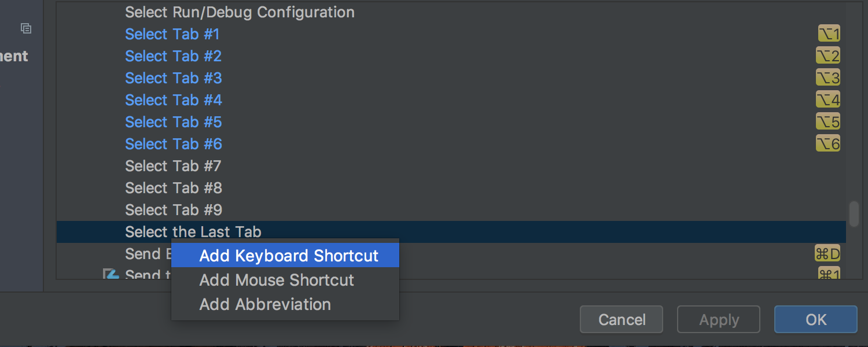Viewport: 868px width, 347px height.
Task: Click the copy icon in left sidebar
Action: [x=25, y=28]
